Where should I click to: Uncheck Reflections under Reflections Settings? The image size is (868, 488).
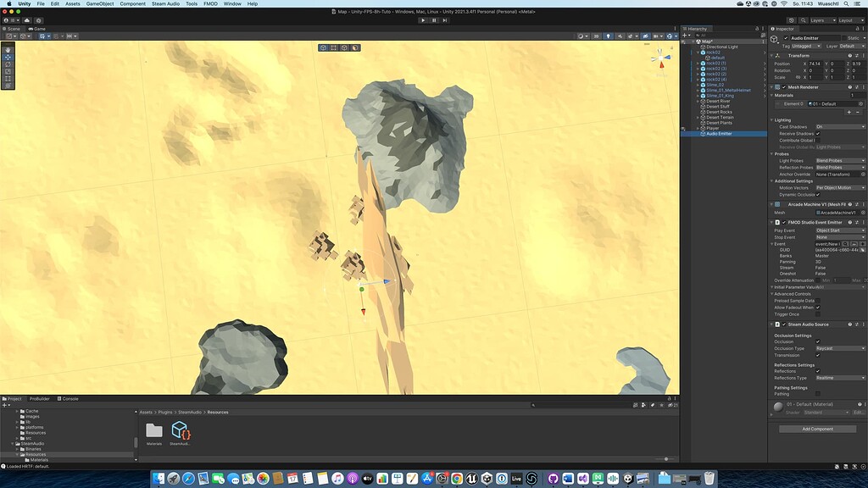click(819, 371)
